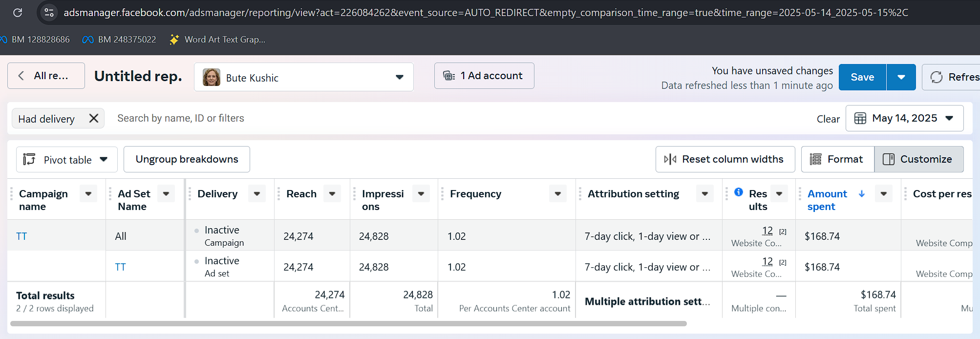The image size is (980, 339).
Task: Toggle the Customize panel
Action: coord(918,159)
